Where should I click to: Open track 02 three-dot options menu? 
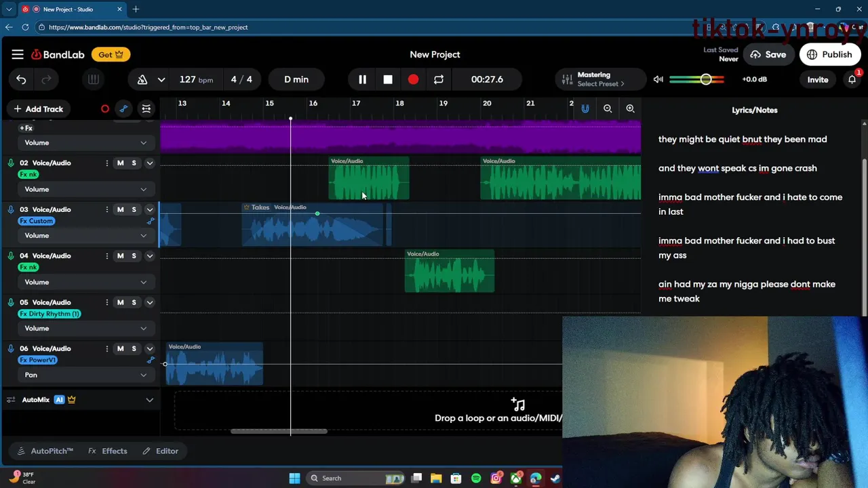click(106, 163)
